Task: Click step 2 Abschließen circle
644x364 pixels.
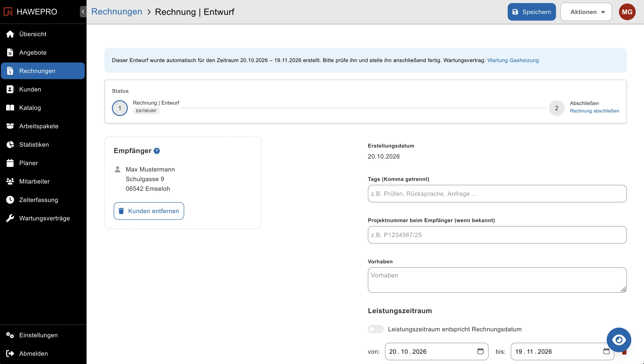Action: pyautogui.click(x=557, y=108)
